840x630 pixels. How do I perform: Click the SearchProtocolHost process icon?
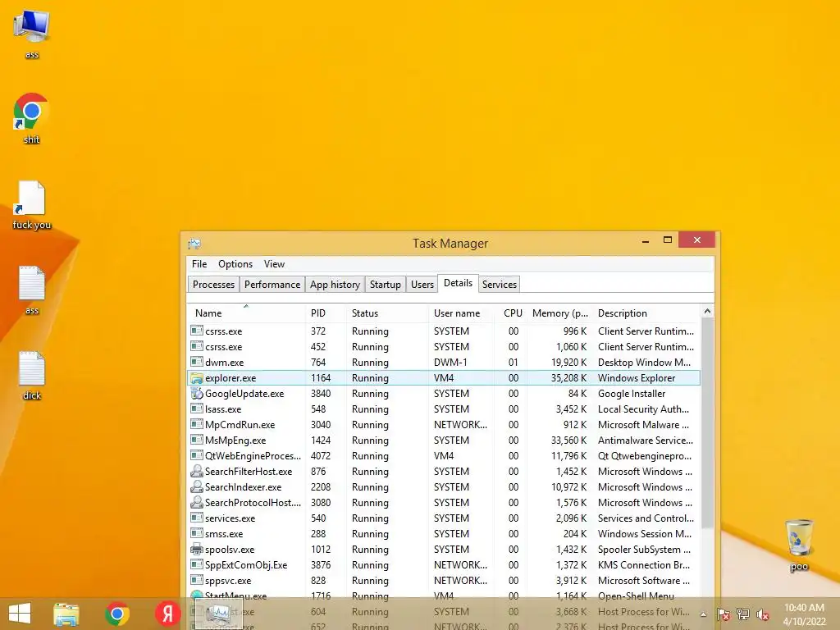coord(197,503)
